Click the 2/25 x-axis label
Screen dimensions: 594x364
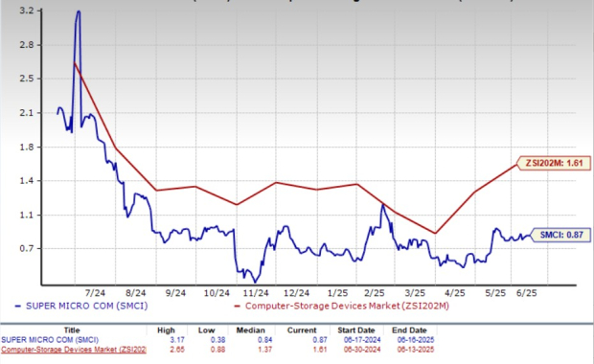pyautogui.click(x=375, y=293)
